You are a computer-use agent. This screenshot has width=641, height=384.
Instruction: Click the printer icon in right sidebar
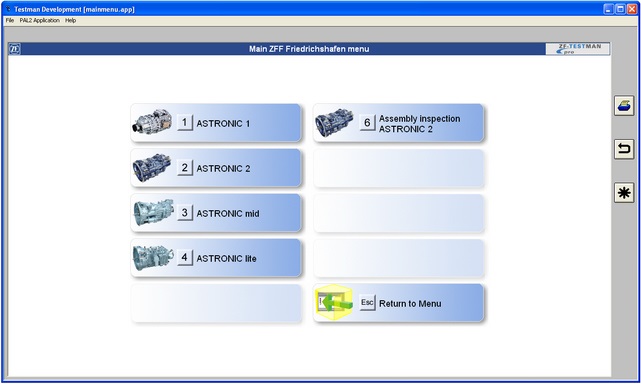(x=624, y=106)
